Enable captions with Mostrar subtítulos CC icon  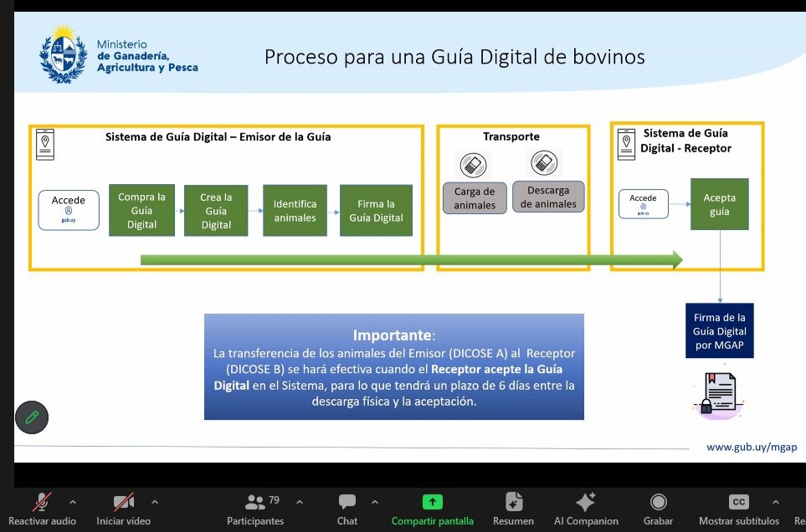click(739, 502)
